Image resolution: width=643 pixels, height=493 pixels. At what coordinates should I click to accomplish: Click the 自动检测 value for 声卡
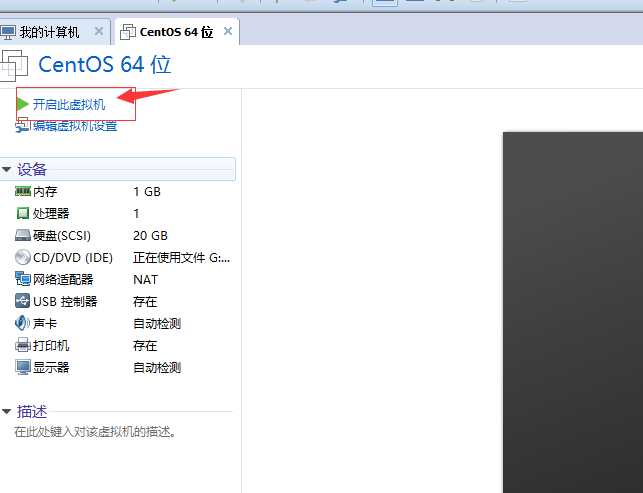(x=157, y=324)
